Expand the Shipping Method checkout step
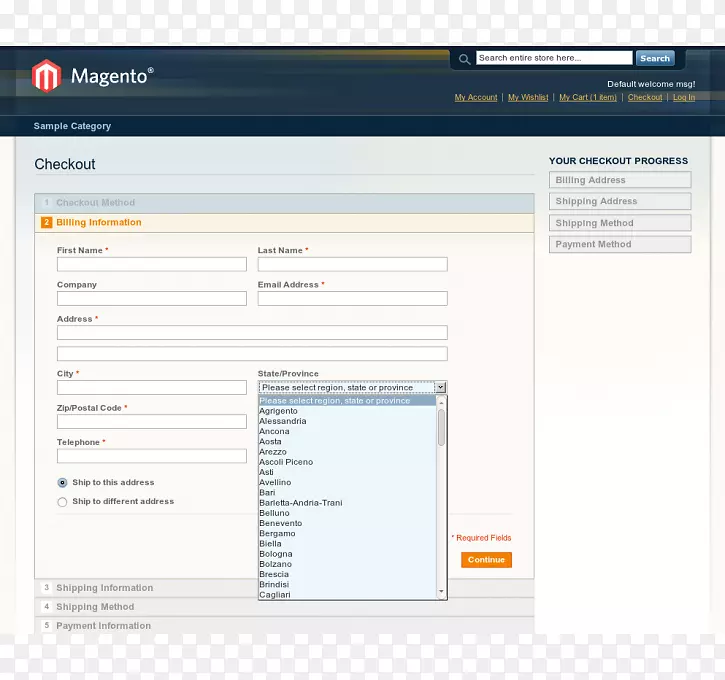This screenshot has width=725, height=680. tap(95, 607)
